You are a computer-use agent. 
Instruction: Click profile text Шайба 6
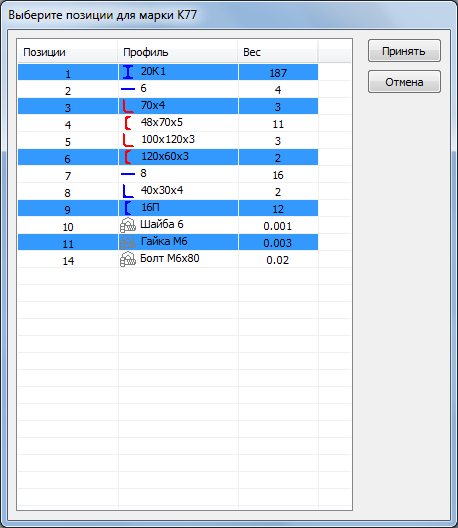click(x=162, y=224)
